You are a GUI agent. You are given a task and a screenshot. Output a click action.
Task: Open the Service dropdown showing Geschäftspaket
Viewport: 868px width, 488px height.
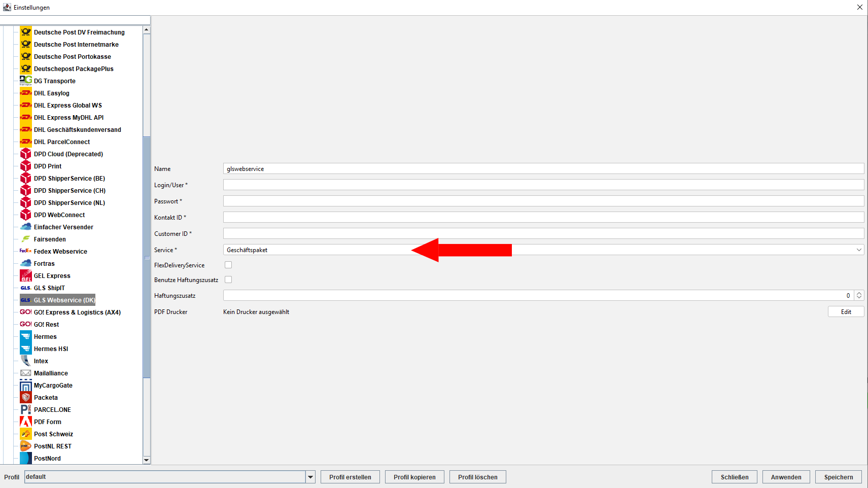coord(543,250)
